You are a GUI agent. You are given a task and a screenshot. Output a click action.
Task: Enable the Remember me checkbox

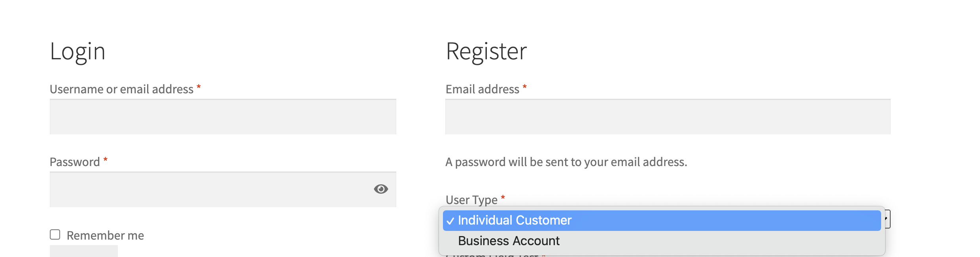54,234
